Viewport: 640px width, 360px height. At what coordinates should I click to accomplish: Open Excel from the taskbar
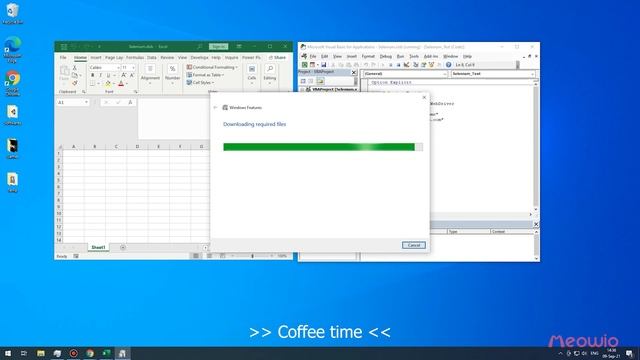(x=106, y=353)
